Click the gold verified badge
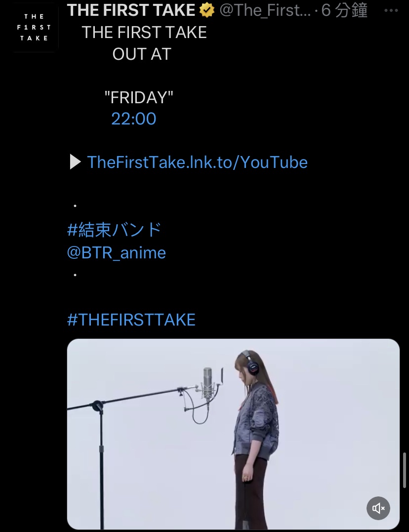409x532 pixels. (x=206, y=10)
